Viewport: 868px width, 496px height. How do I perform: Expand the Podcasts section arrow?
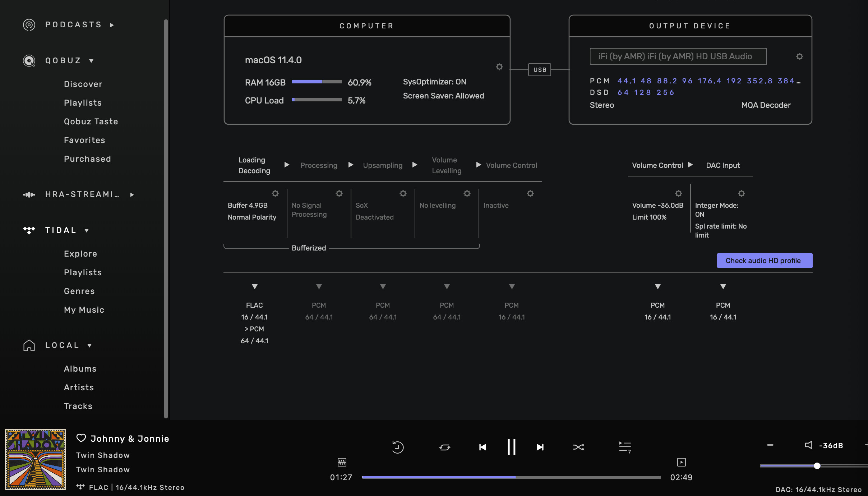point(112,25)
